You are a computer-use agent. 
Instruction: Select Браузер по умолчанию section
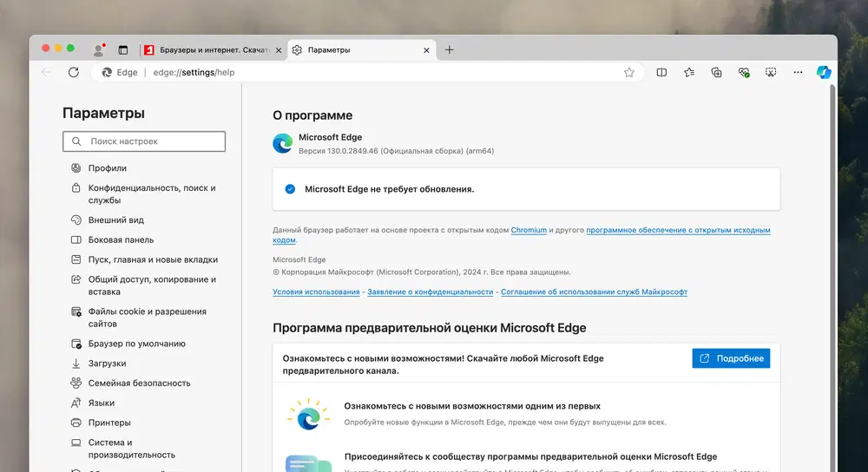point(137,344)
